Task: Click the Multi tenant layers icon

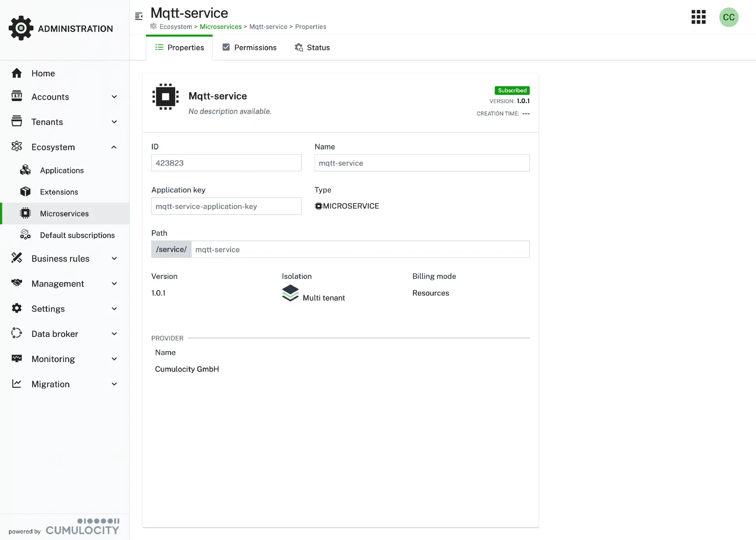Action: [290, 293]
